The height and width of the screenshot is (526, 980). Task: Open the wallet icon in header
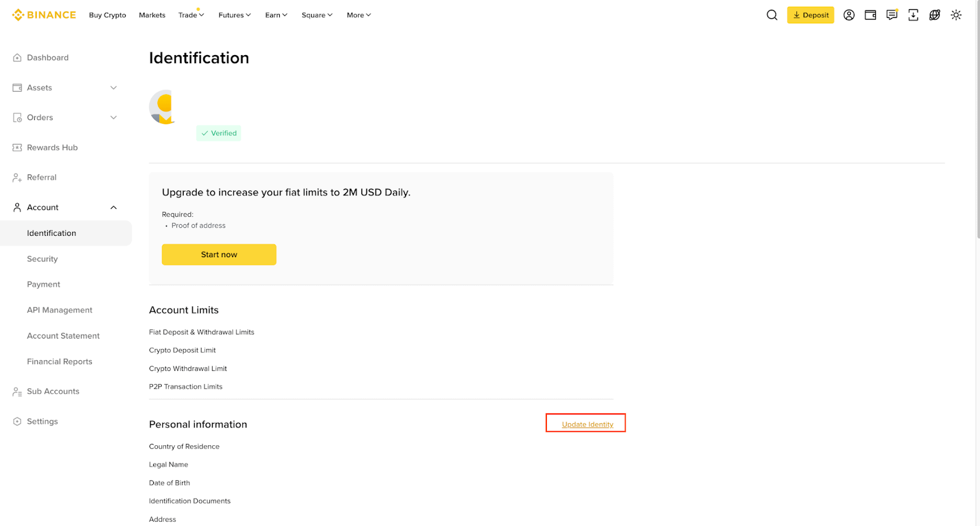(x=870, y=15)
